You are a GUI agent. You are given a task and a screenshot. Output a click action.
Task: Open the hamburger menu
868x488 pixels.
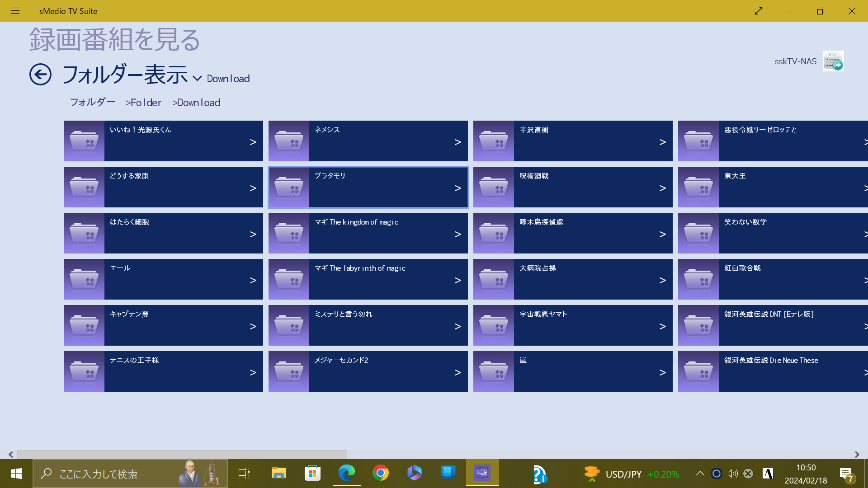[x=15, y=11]
